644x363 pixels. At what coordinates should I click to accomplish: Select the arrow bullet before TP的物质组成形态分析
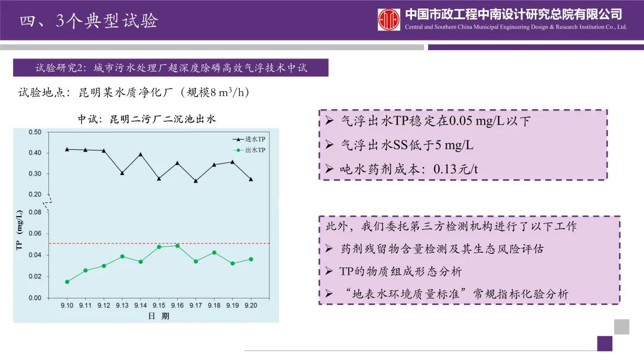[x=329, y=272]
